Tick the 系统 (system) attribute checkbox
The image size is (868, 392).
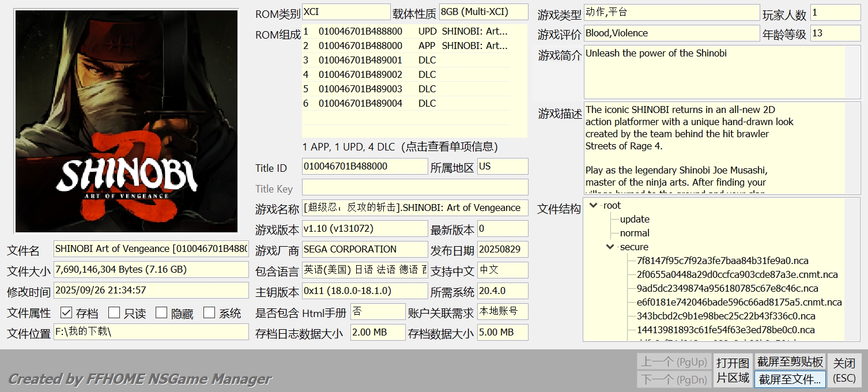click(209, 313)
